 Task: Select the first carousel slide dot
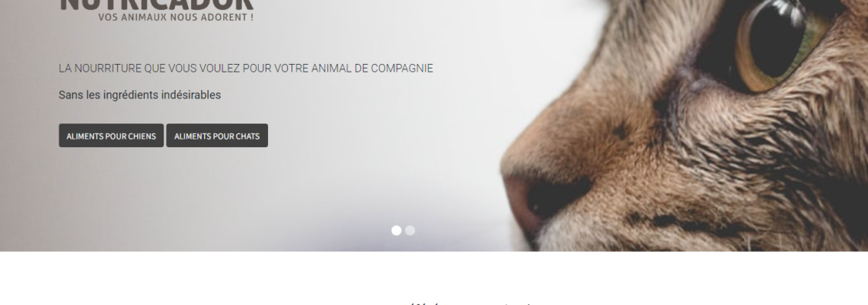click(397, 231)
